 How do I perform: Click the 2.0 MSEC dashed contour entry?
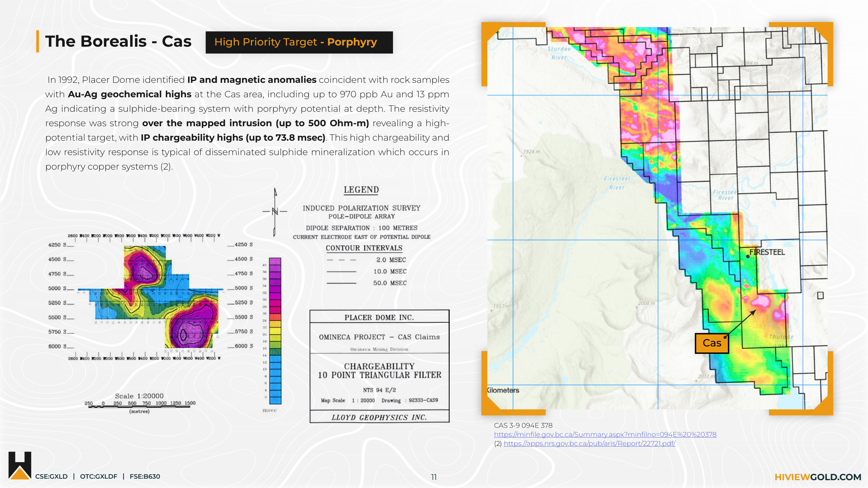click(366, 260)
